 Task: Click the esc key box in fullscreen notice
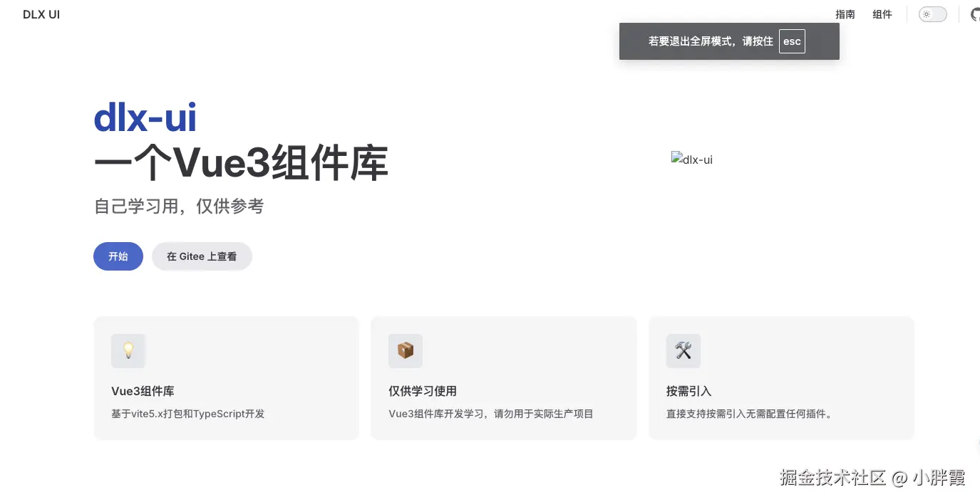[x=792, y=41]
